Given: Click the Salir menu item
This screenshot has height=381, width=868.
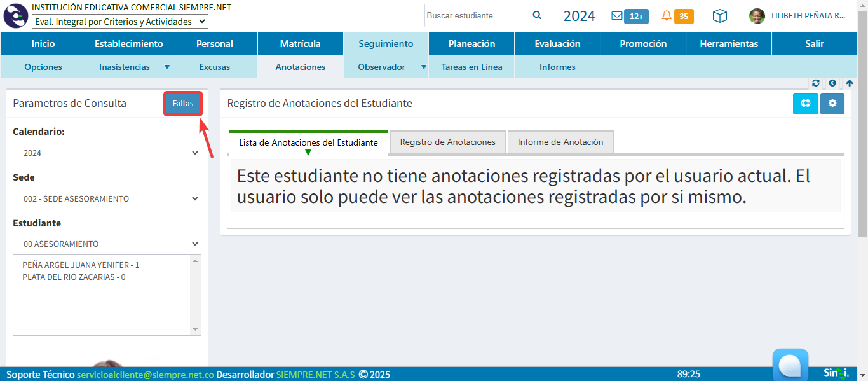Looking at the screenshot, I should tap(815, 44).
